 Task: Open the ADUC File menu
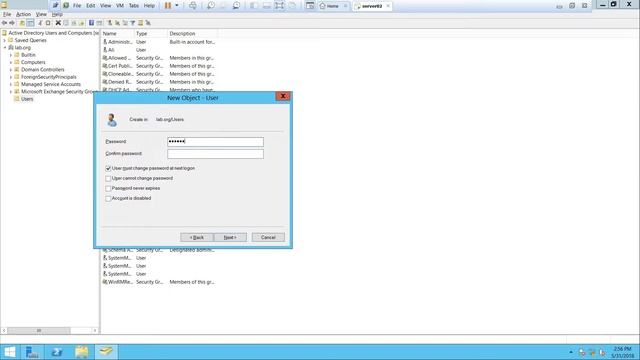tap(7, 14)
